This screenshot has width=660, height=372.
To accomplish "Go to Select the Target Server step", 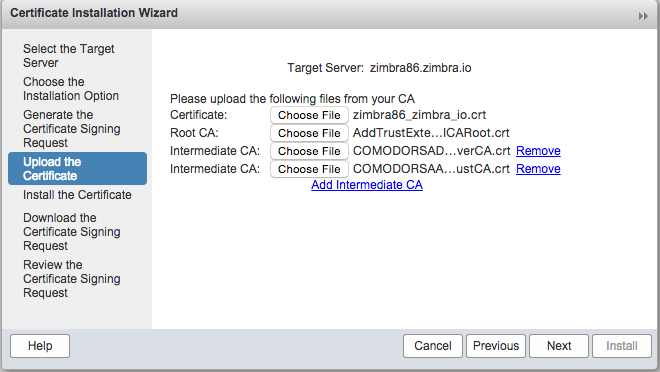I will tap(69, 56).
